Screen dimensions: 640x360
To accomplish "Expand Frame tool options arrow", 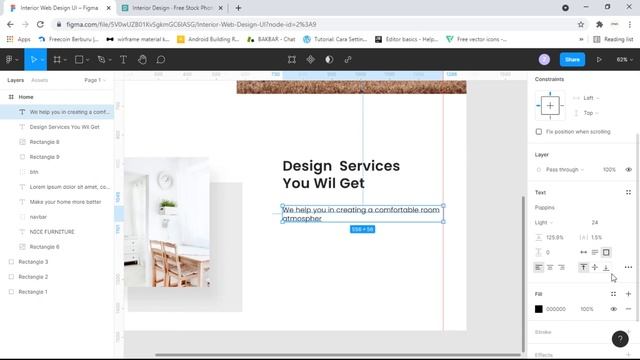I will (x=65, y=60).
